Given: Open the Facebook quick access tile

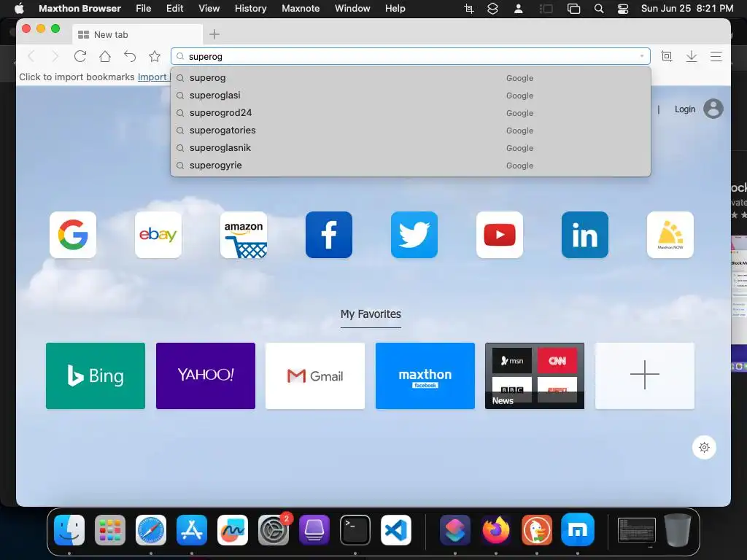Looking at the screenshot, I should tap(329, 235).
